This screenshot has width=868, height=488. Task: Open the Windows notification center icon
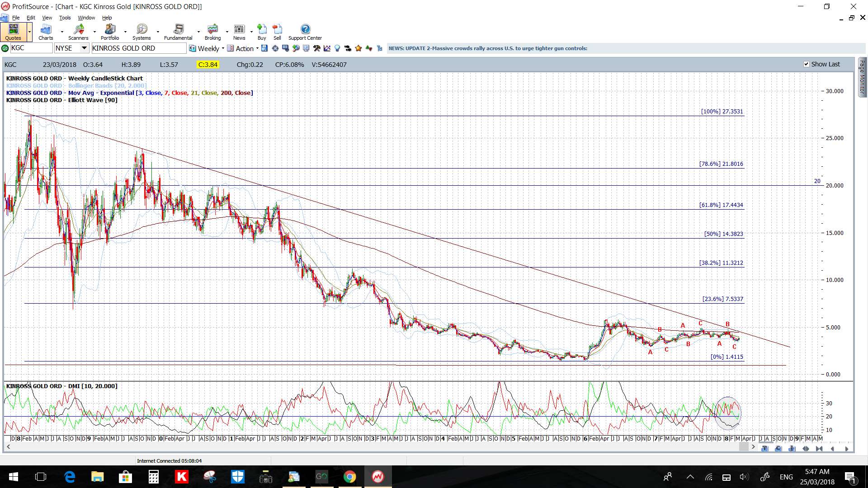click(x=850, y=477)
